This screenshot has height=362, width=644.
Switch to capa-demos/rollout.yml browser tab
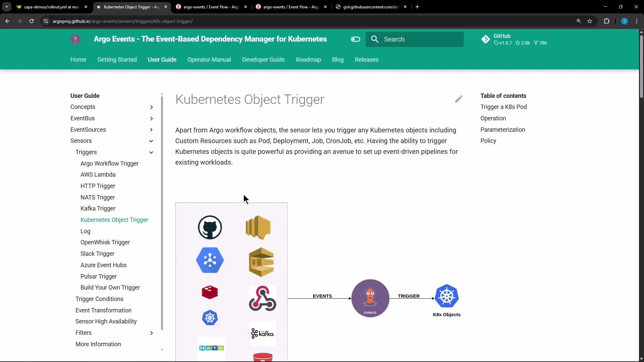coord(52,7)
